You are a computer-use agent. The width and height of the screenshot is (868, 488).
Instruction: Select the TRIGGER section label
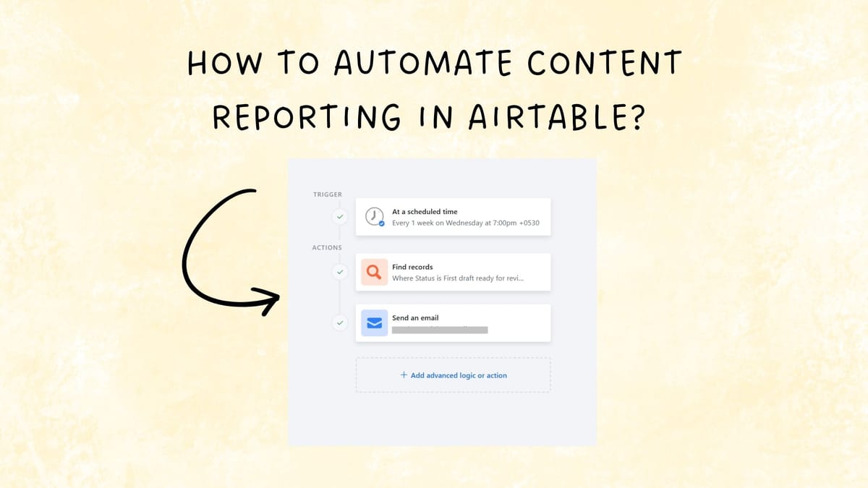pyautogui.click(x=328, y=194)
